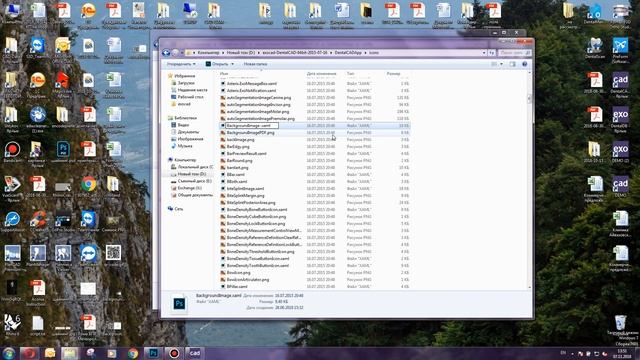Open the Документы library
The width and height of the screenshot is (640, 360).
tap(188, 132)
